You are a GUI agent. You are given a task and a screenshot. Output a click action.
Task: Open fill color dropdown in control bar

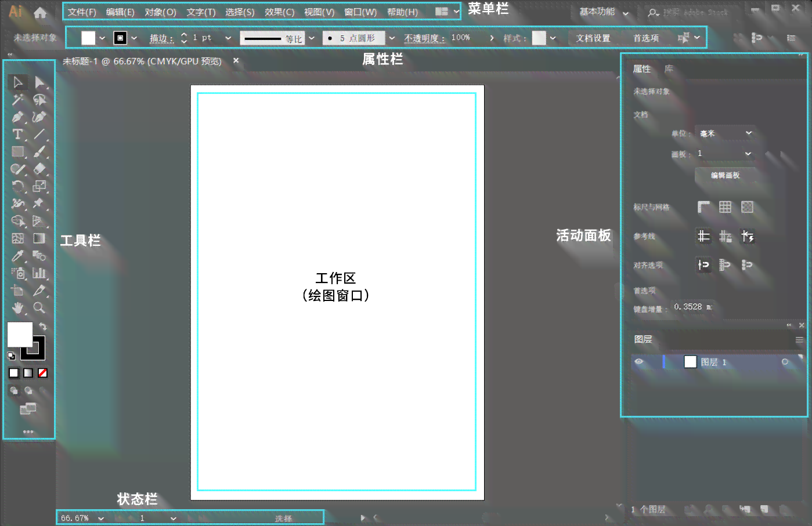point(102,38)
